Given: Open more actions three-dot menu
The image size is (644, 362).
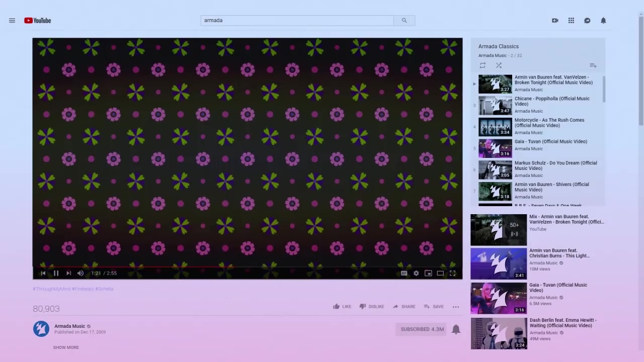Looking at the screenshot, I should coord(456,307).
